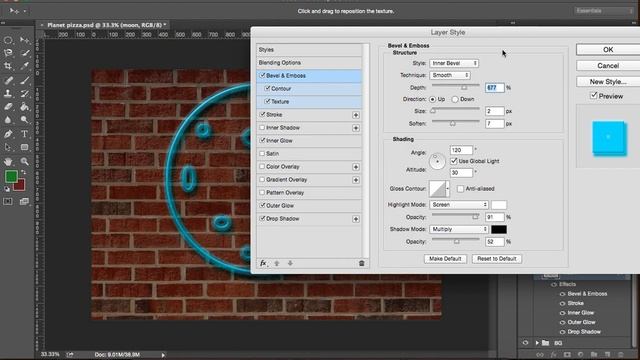Select the Eraser tool
The width and height of the screenshot is (640, 360).
point(8,107)
